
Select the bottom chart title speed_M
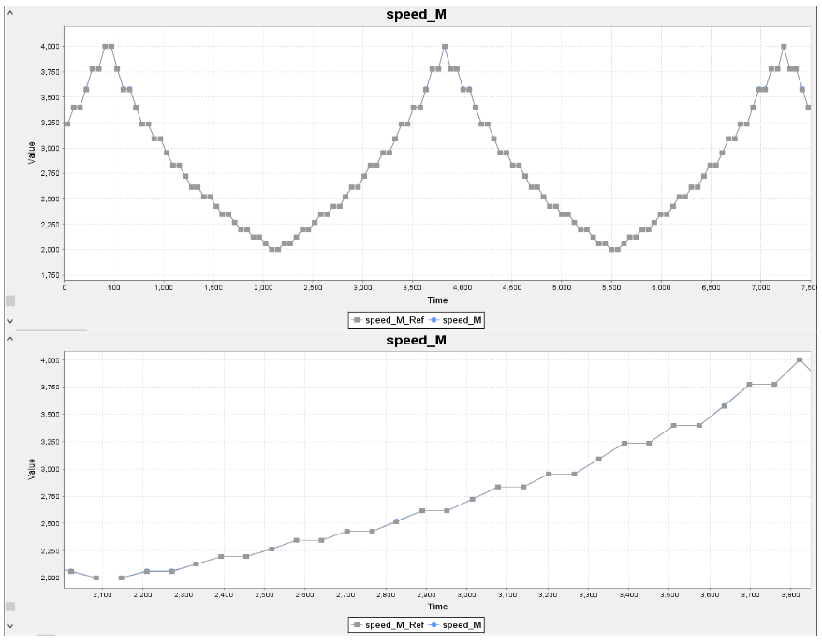point(417,340)
